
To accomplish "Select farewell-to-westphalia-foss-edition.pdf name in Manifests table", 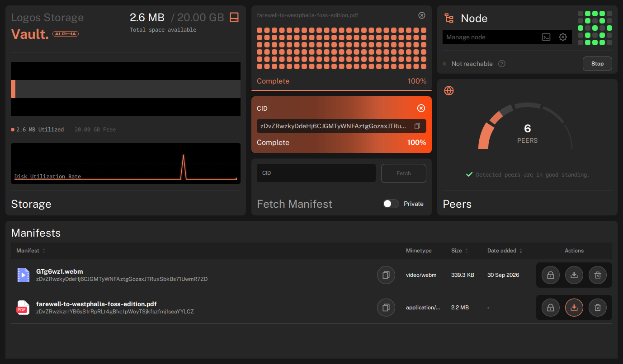I will click(x=96, y=304).
